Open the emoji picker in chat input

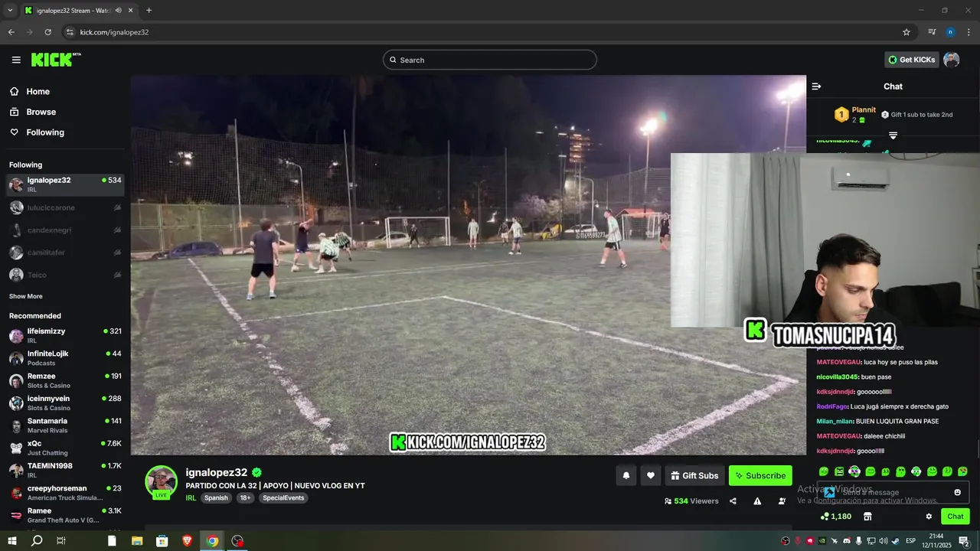[957, 492]
